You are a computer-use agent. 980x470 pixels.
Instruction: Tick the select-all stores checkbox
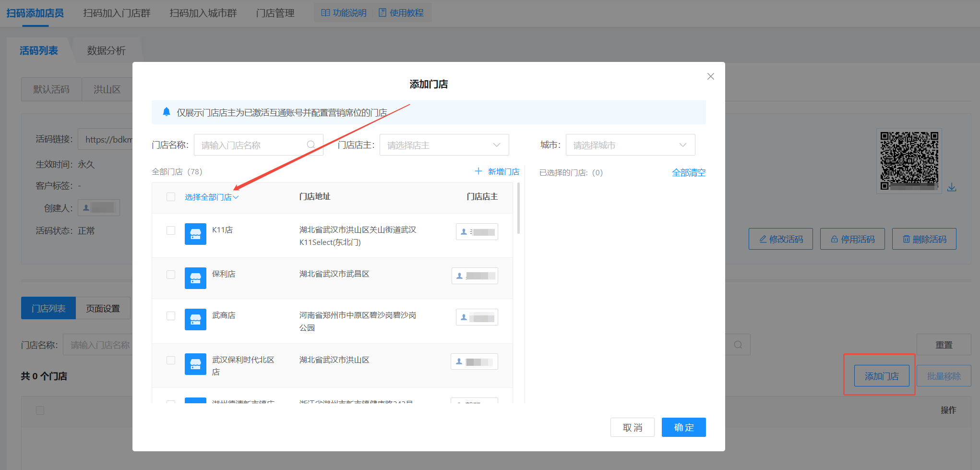[x=171, y=197]
